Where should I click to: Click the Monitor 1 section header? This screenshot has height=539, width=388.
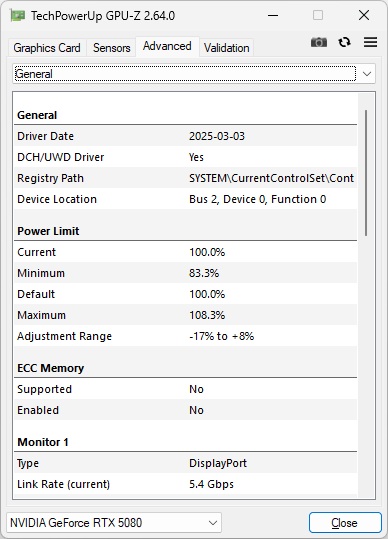43,442
